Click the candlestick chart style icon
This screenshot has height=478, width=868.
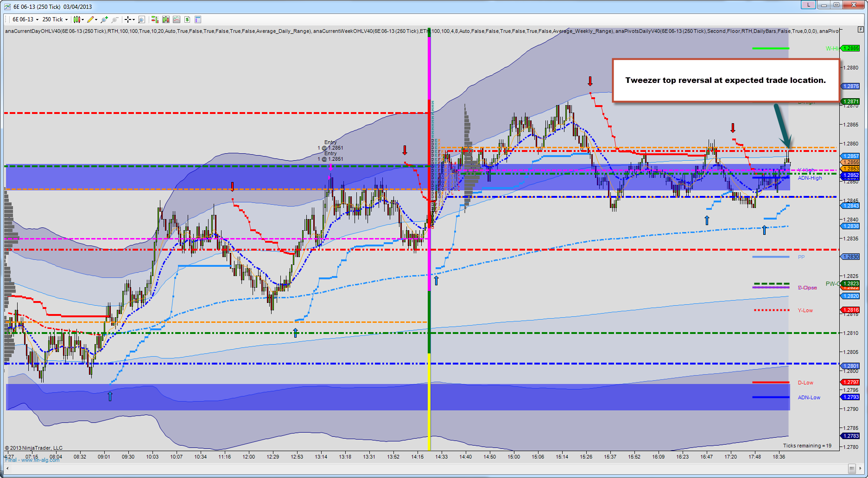[77, 19]
